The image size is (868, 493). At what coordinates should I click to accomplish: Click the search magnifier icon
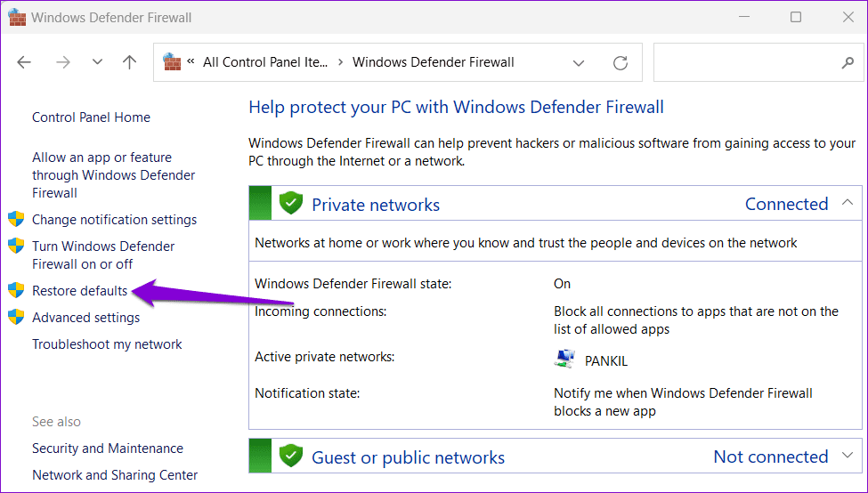[x=848, y=63]
